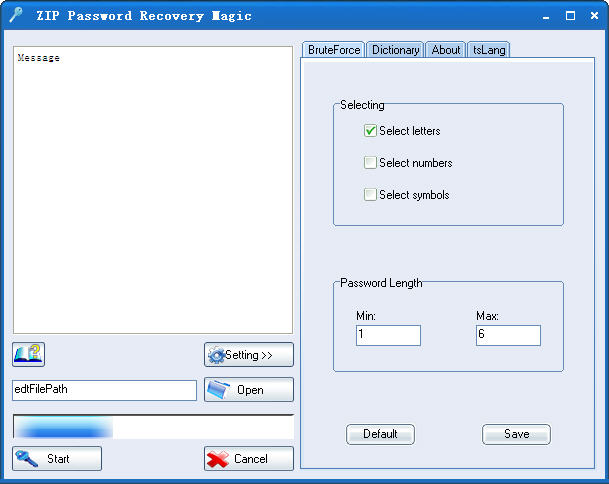Screen dimensions: 609x484
Task: Click the key icon in title bar
Action: (16, 15)
